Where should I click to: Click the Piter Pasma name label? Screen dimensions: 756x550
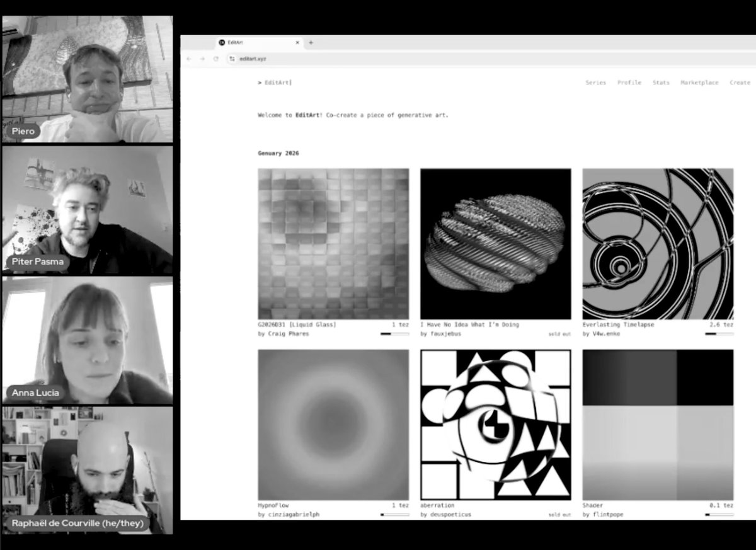[38, 261]
